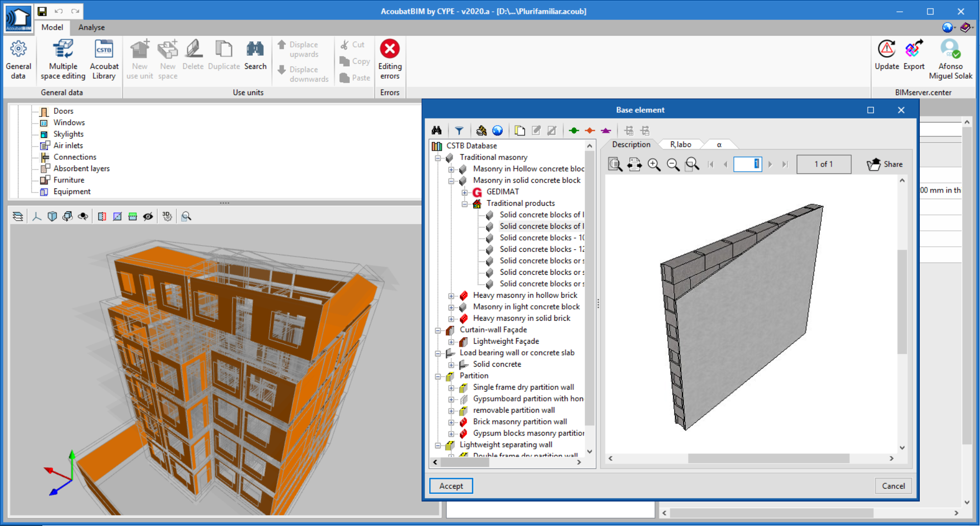Expand the Solid concrete node under Load bearing wall
The height and width of the screenshot is (526, 980).
click(x=451, y=364)
